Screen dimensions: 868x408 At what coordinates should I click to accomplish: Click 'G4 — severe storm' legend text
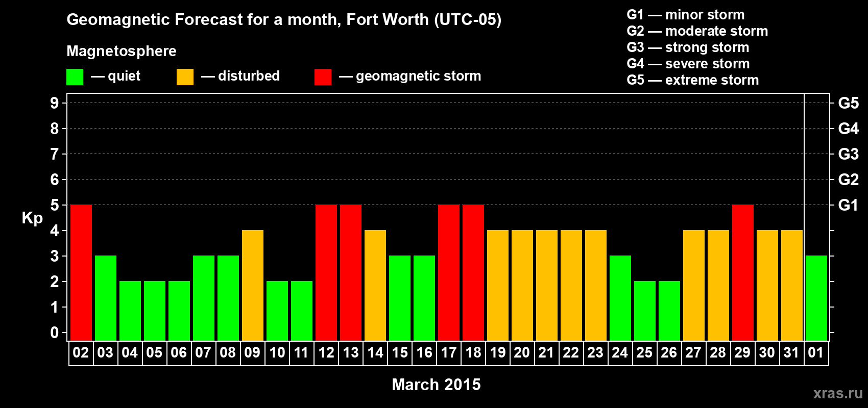[688, 64]
